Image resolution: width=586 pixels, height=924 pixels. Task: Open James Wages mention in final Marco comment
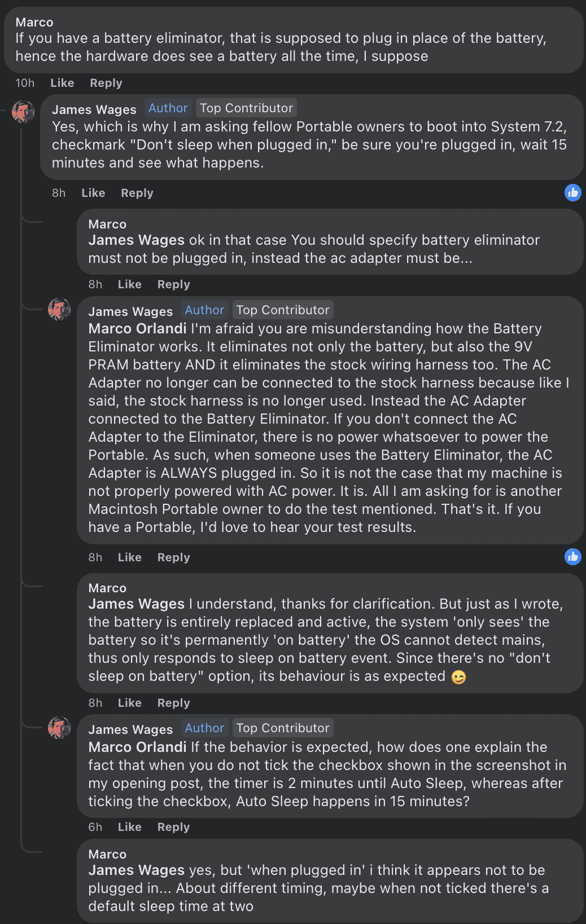click(136, 870)
